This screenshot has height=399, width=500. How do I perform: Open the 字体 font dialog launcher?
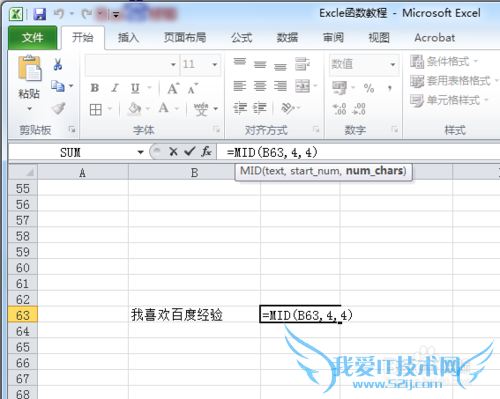pos(216,129)
